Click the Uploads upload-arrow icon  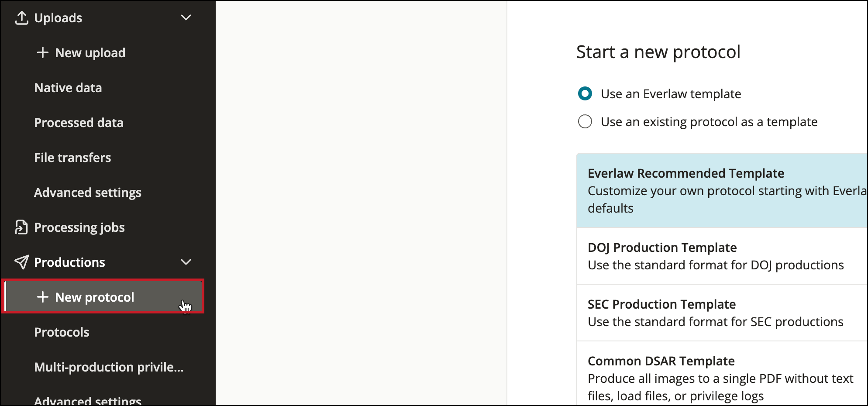[x=21, y=18]
